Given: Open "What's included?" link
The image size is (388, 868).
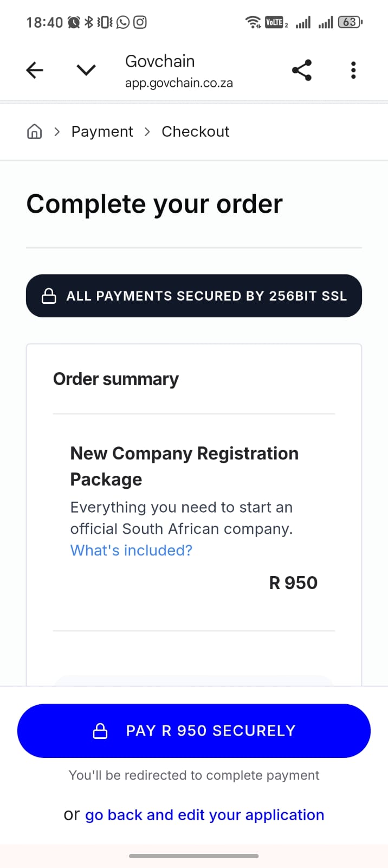Looking at the screenshot, I should [x=131, y=550].
